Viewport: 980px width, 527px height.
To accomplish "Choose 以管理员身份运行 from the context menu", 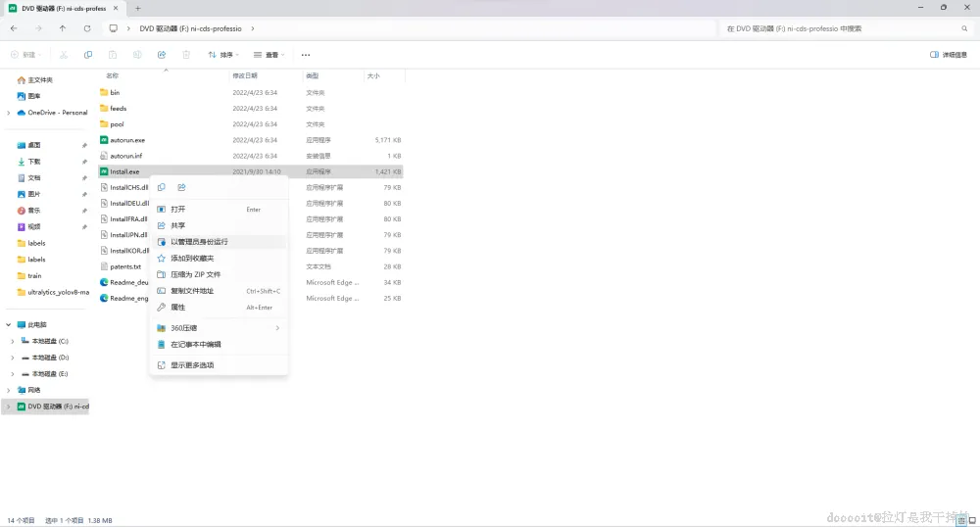I will click(x=219, y=242).
